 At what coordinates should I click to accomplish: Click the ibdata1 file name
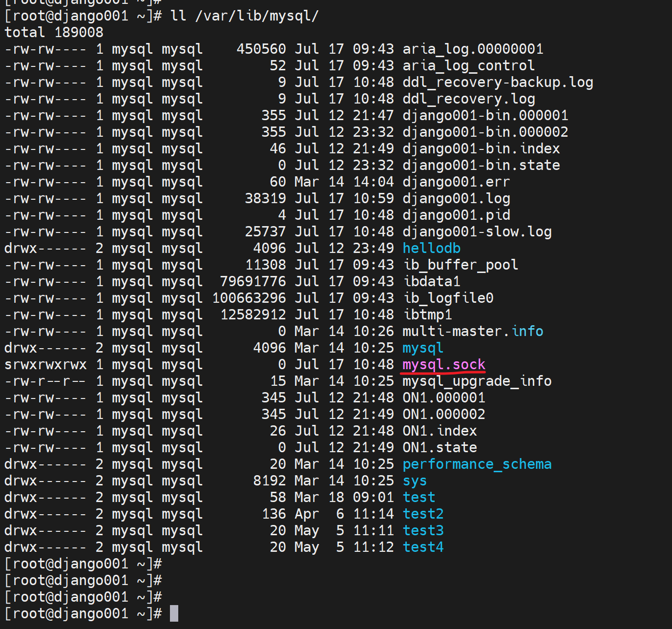[431, 282]
